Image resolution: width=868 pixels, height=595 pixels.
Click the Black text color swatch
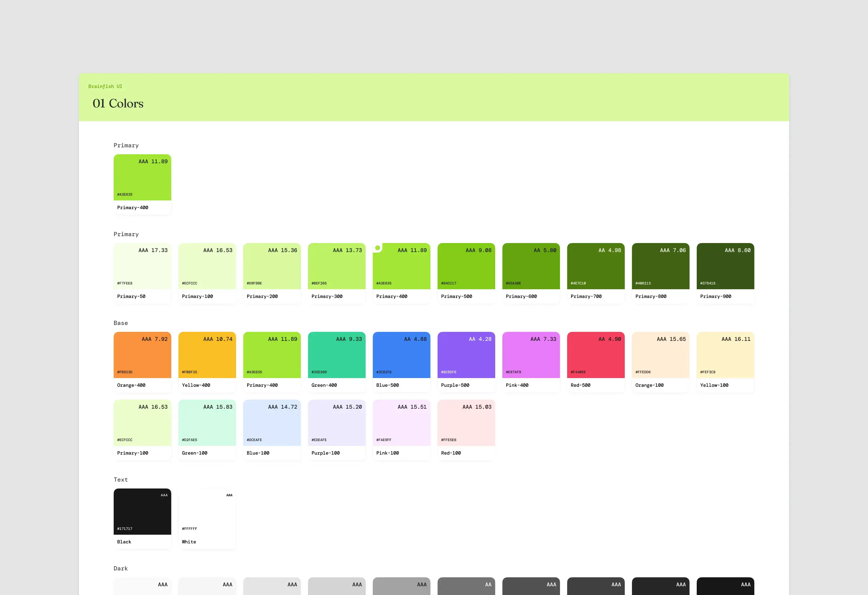[x=142, y=519]
